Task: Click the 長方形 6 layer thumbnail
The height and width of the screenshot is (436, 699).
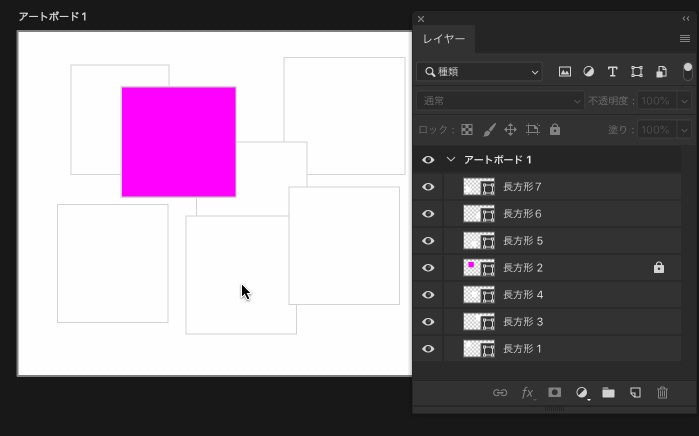Action: tap(479, 214)
